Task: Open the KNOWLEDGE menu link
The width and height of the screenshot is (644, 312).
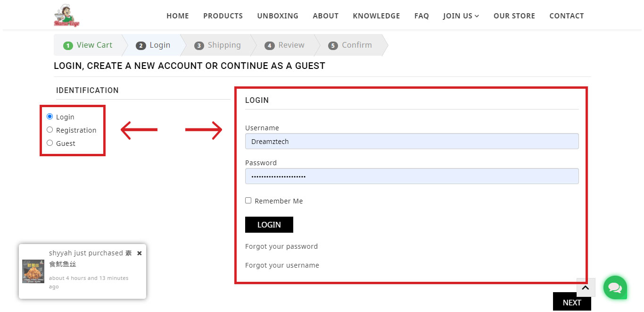Action: pyautogui.click(x=376, y=16)
